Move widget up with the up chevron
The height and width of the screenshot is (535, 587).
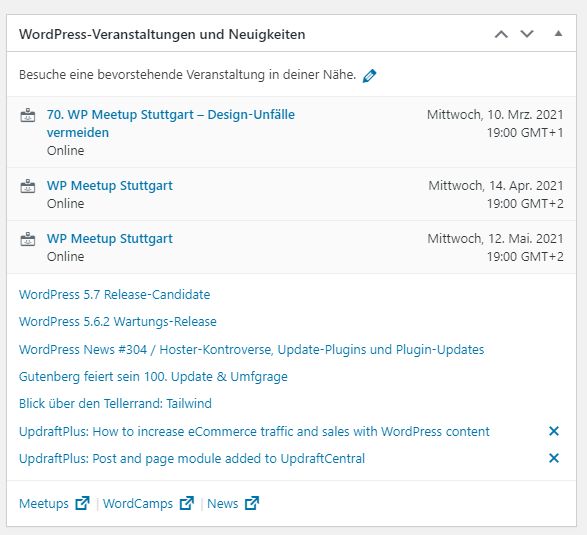(501, 34)
